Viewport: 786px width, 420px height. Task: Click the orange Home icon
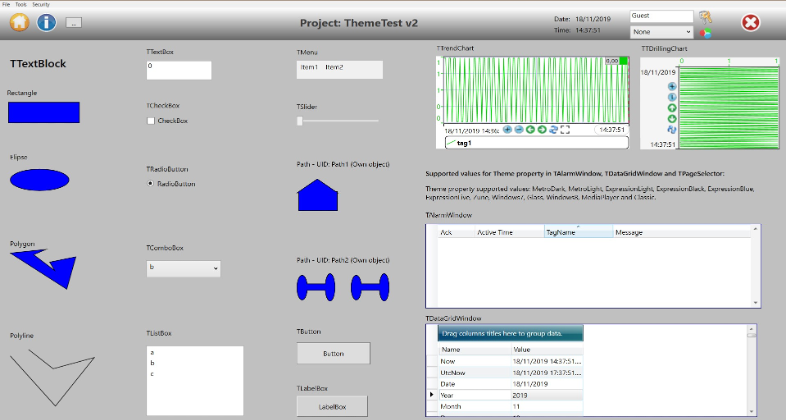(x=18, y=21)
